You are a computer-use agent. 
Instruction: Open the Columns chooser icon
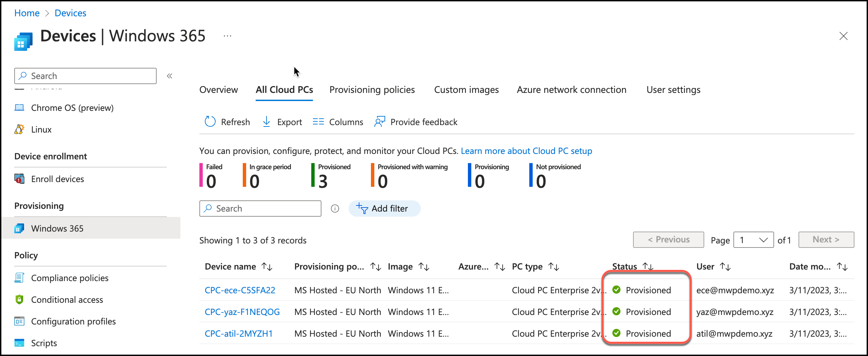coord(318,122)
